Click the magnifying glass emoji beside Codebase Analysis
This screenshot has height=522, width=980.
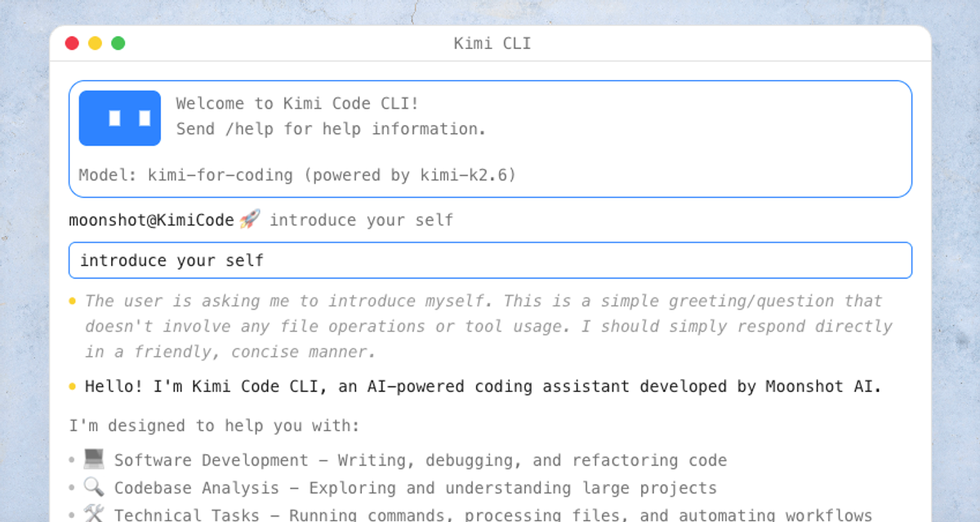point(93,487)
